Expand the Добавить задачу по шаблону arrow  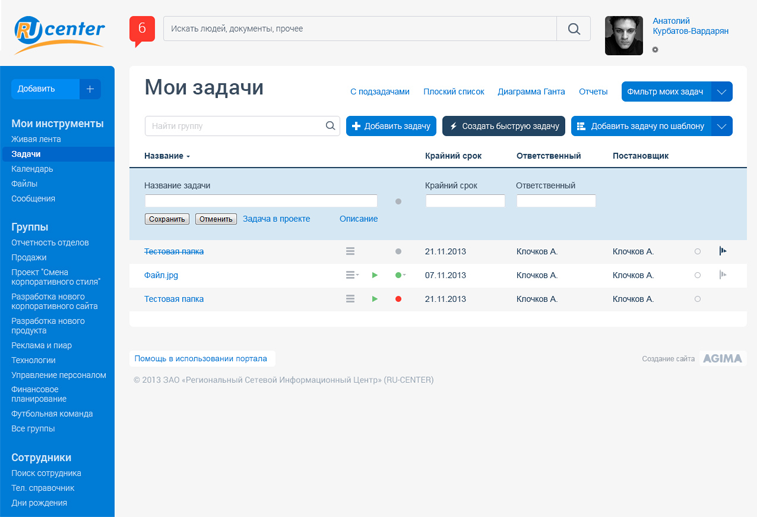coord(722,126)
